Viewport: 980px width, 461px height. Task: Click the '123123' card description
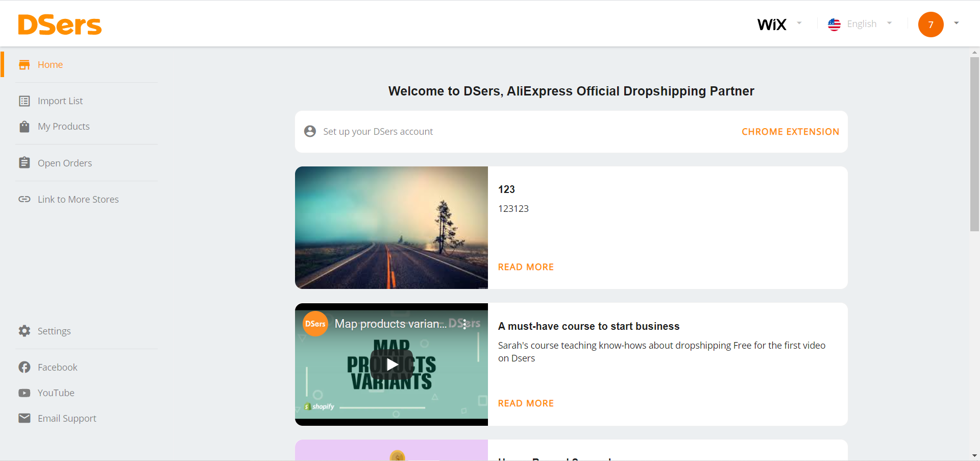[513, 209]
